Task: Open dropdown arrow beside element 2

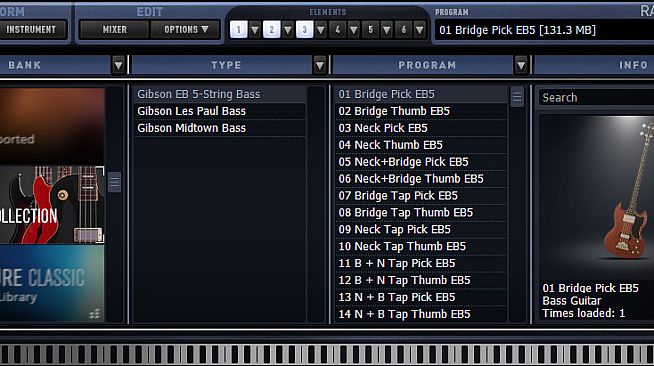Action: (x=288, y=30)
